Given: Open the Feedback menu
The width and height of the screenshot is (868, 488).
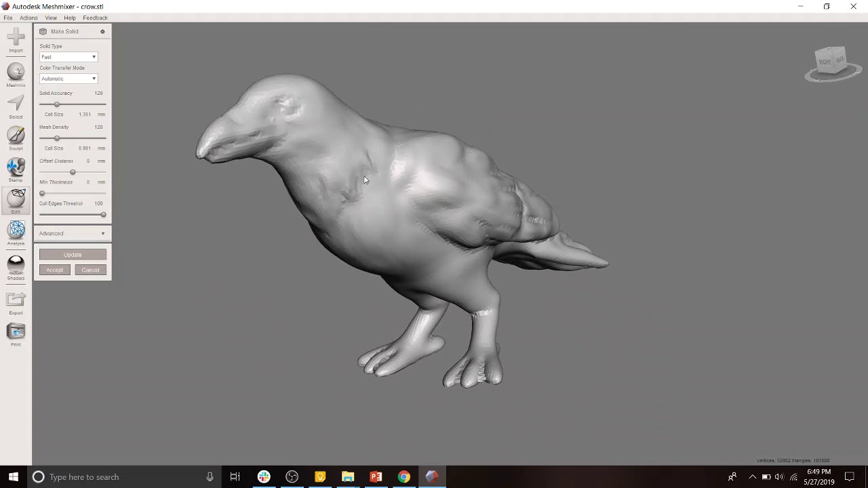Looking at the screenshot, I should (95, 18).
